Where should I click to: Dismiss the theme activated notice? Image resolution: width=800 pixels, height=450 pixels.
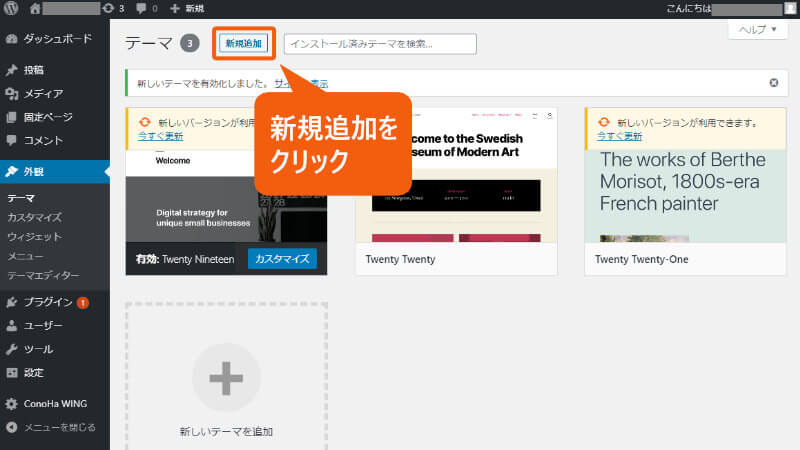click(x=774, y=83)
